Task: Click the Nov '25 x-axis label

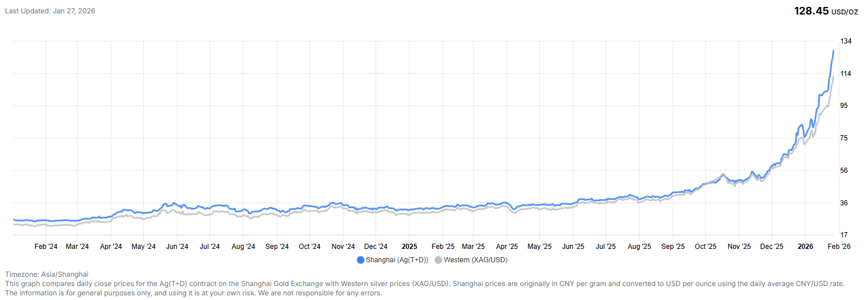Action: click(739, 247)
